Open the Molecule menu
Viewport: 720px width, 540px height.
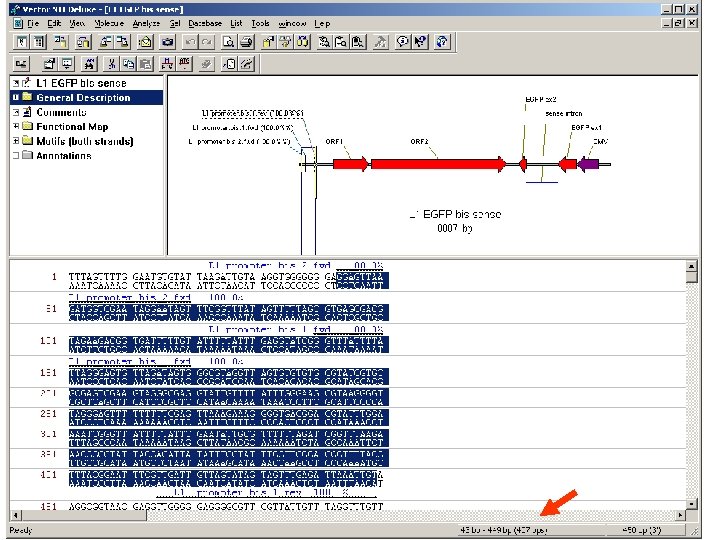coord(109,23)
